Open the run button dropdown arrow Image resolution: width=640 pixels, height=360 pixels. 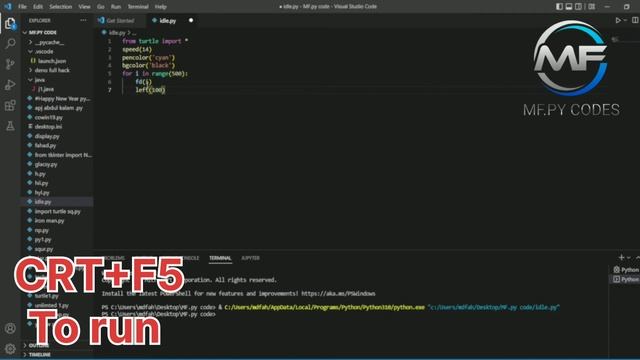[x=625, y=20]
